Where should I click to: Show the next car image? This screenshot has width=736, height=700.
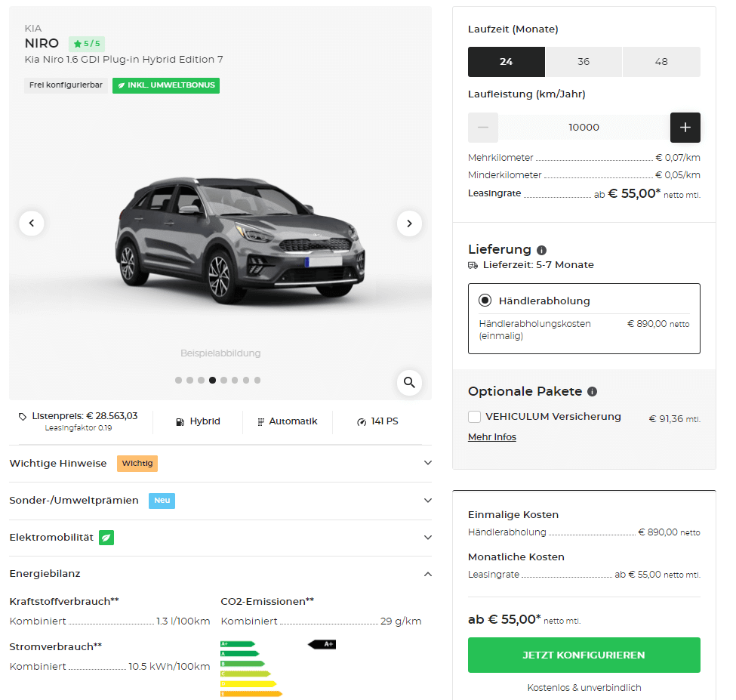point(409,223)
